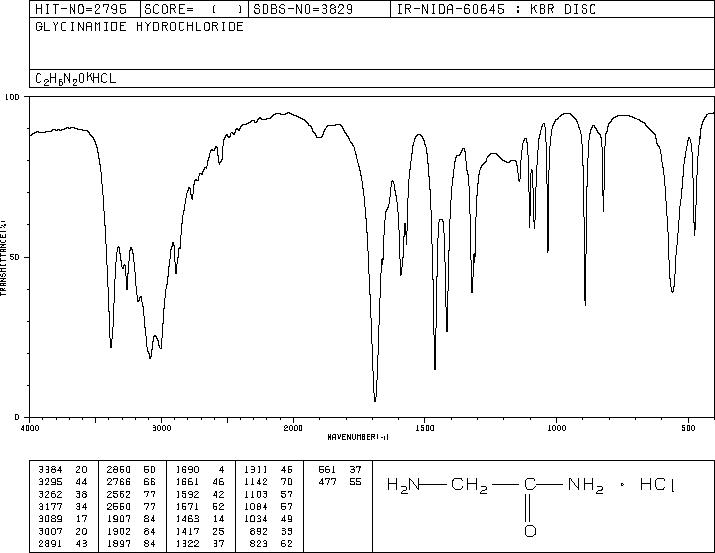Screen dimensions: 715x553
Task: Select peak value 1463 in the table
Action: (x=187, y=519)
